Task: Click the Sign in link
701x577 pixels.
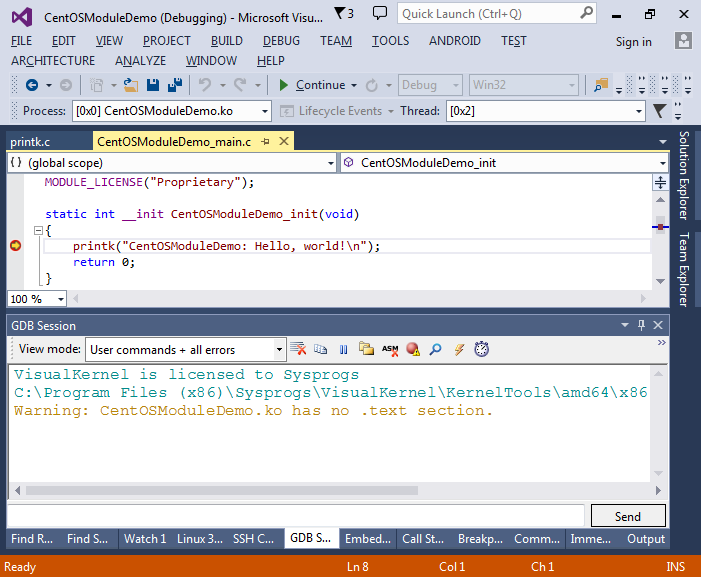Action: 633,42
